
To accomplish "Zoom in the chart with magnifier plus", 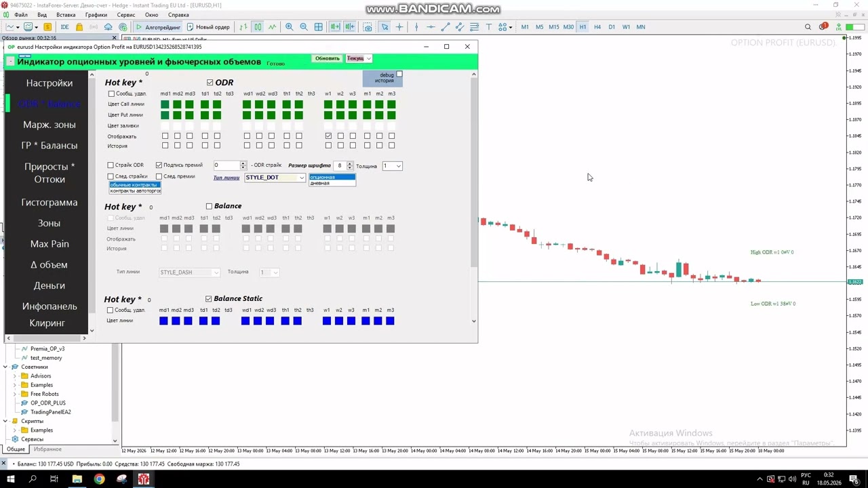I will (290, 27).
